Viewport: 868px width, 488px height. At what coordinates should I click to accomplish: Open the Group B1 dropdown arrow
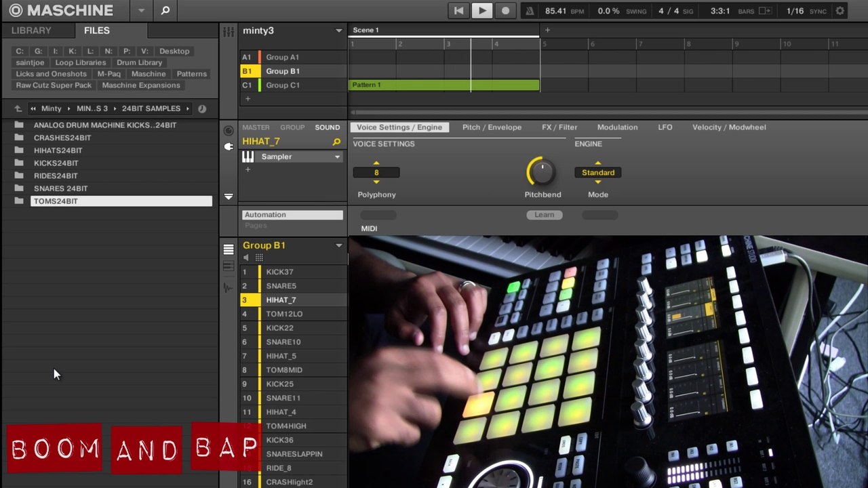pos(338,245)
